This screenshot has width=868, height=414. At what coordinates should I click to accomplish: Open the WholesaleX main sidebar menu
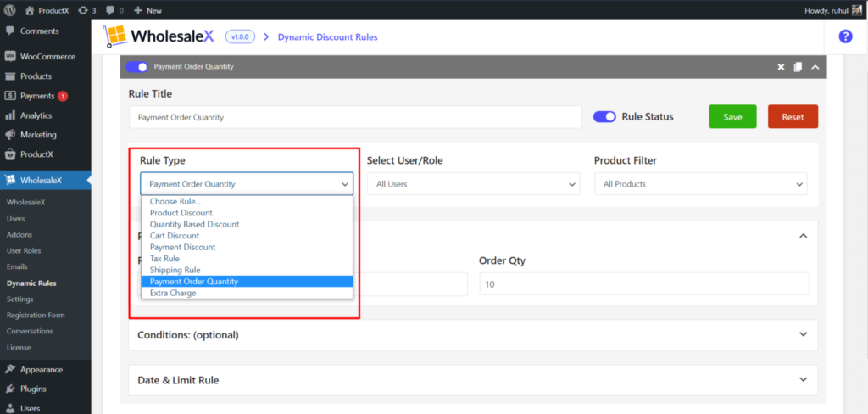pos(46,180)
